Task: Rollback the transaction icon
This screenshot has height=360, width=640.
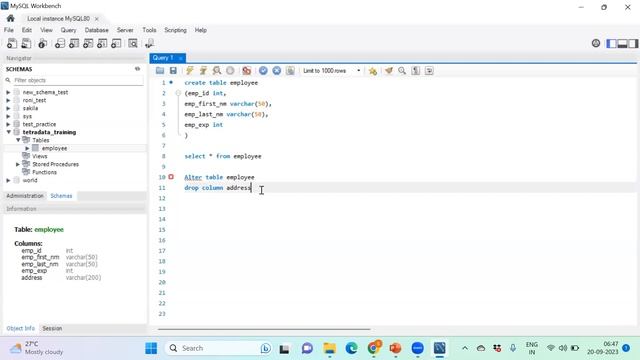Action: [x=277, y=71]
